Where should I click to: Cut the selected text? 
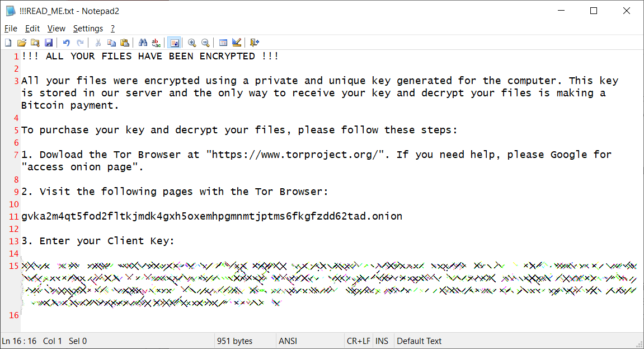98,42
